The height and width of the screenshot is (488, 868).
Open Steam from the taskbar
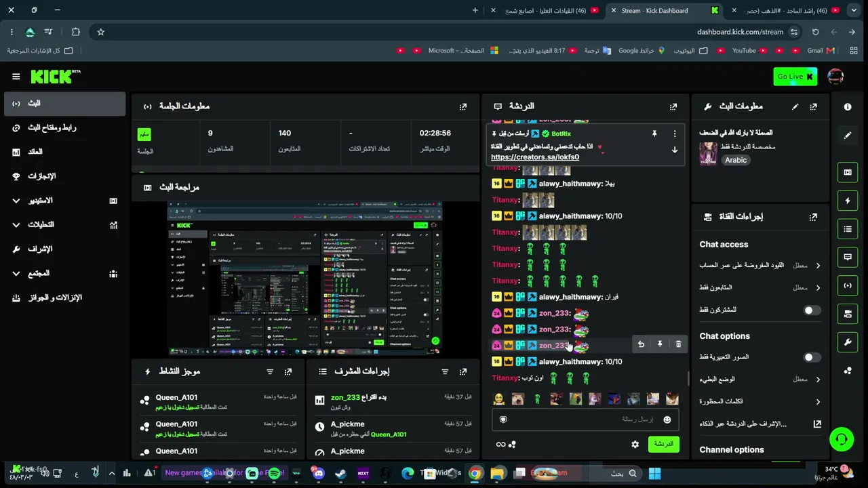(x=341, y=473)
